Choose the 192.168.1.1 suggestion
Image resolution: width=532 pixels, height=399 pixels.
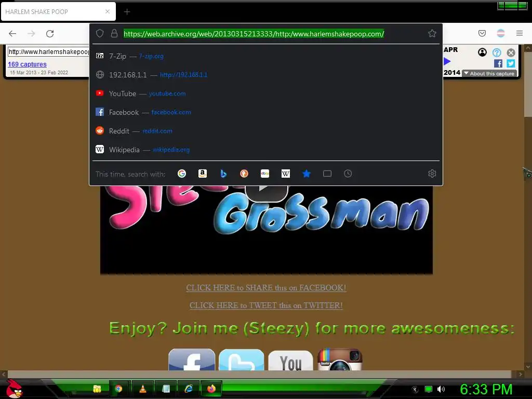click(266, 75)
